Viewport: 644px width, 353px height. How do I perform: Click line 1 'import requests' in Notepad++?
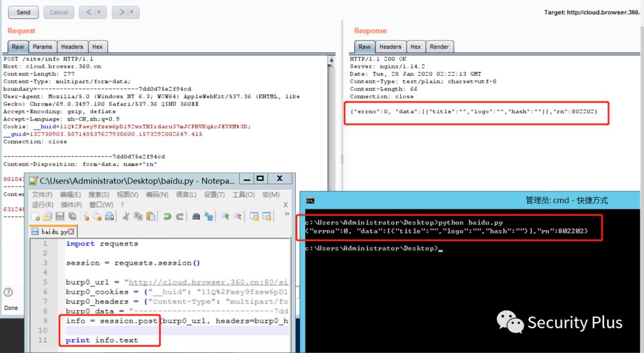[x=102, y=244]
